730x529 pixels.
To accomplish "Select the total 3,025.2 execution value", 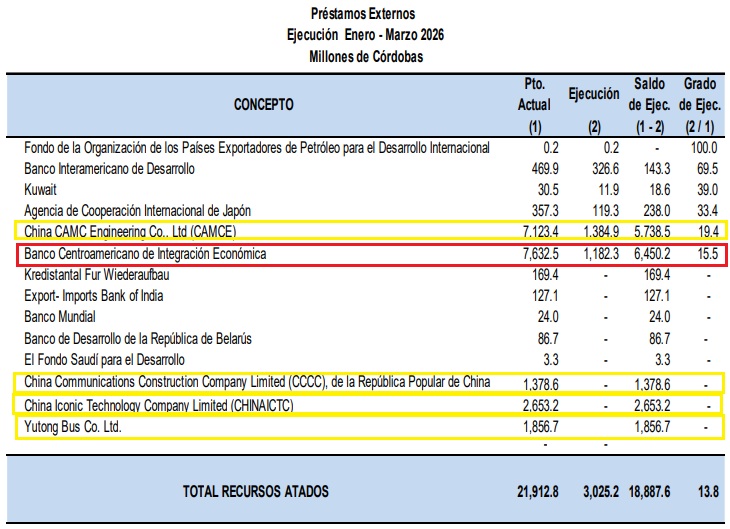I will click(x=601, y=492).
